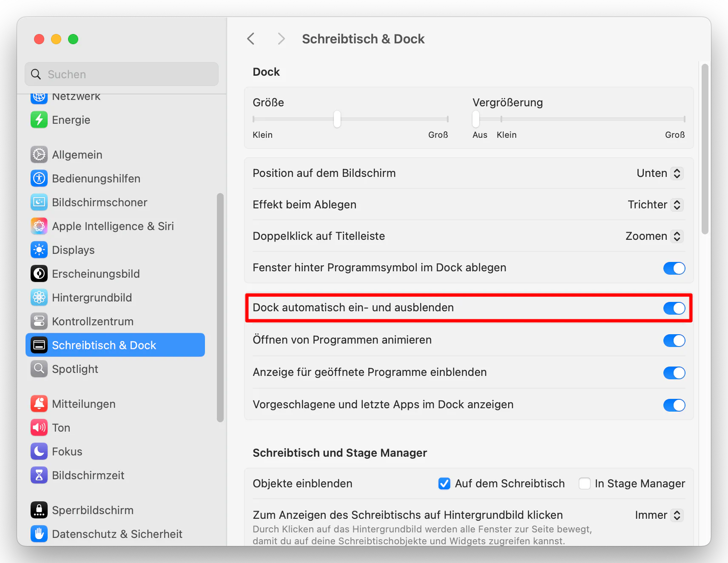Select Kontrollzentrum in the sidebar
728x563 pixels.
coord(93,321)
